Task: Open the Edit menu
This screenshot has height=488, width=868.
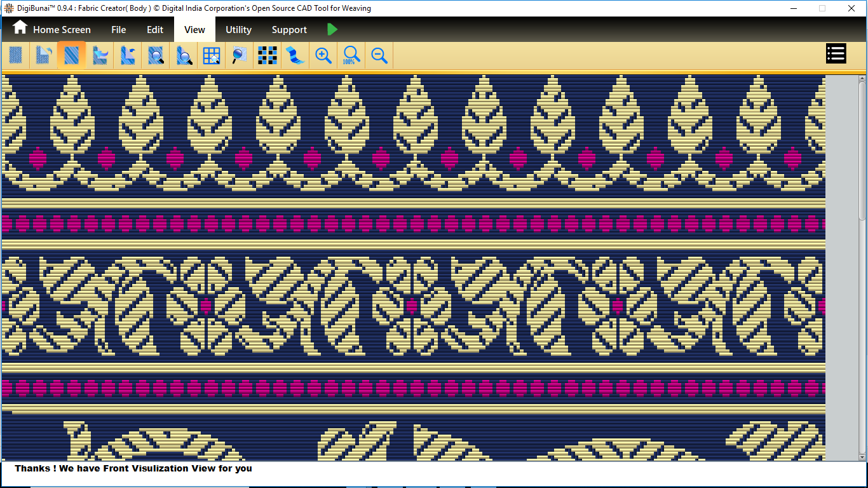Action: pyautogui.click(x=155, y=29)
